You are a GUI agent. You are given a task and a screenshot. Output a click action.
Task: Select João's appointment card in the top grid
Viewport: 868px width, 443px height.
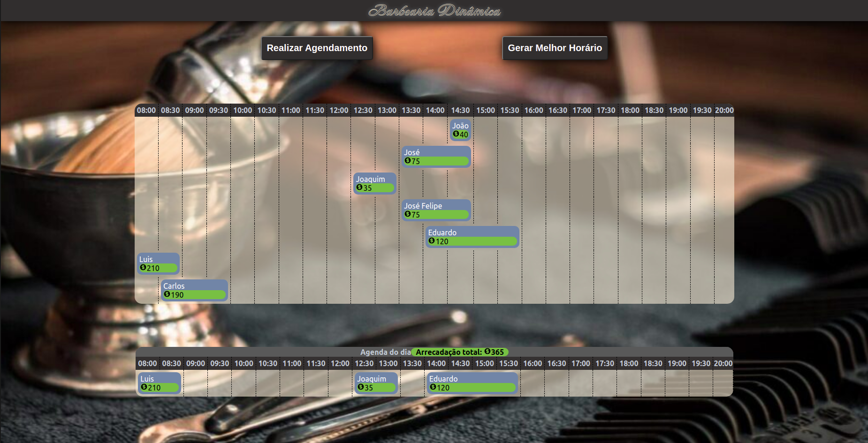point(460,130)
